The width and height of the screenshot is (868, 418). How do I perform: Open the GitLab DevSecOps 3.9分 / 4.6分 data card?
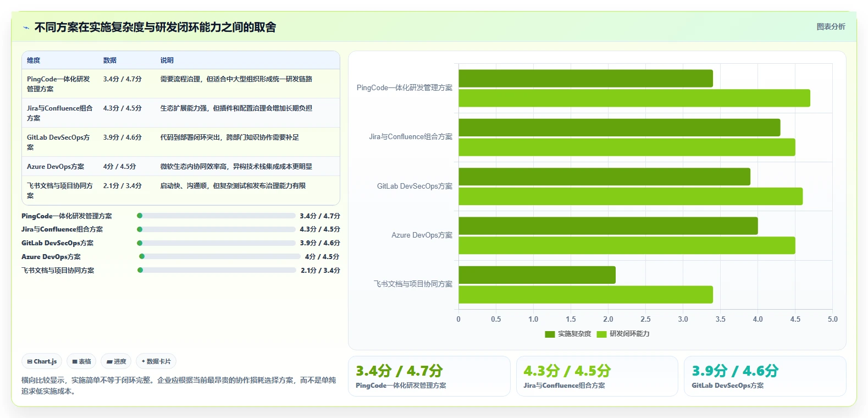click(765, 376)
